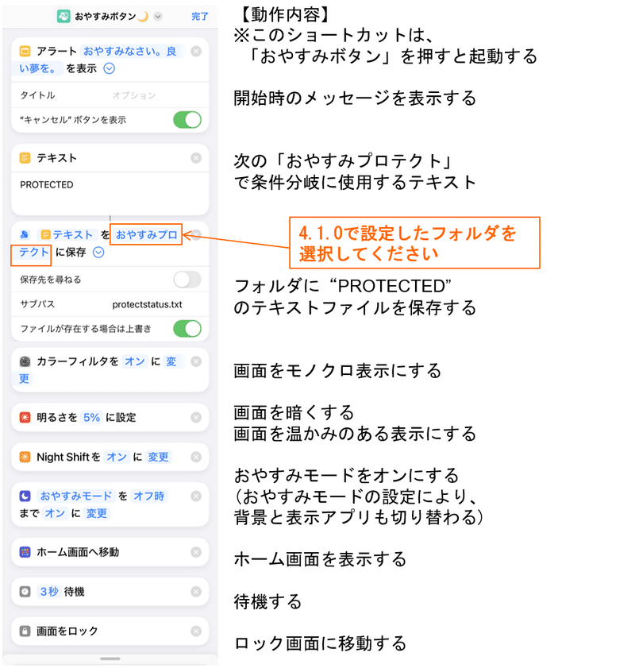Tap the red brightness action icon
The height and width of the screenshot is (672, 635).
[25, 418]
